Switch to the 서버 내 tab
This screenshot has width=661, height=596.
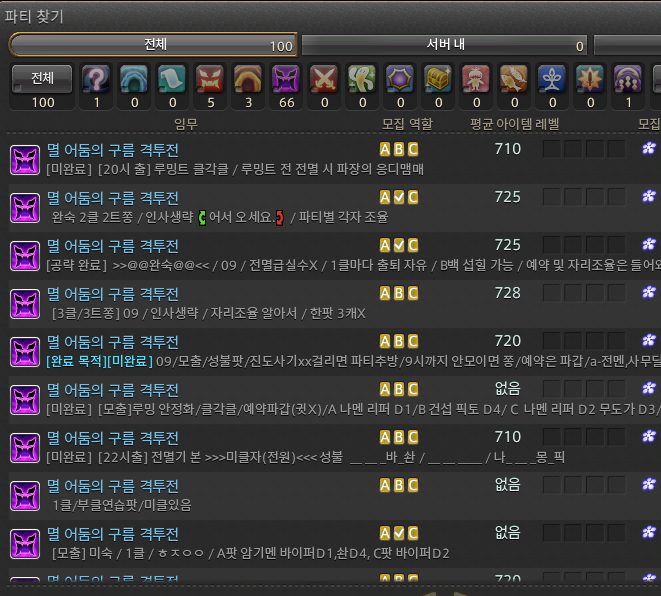pyautogui.click(x=444, y=45)
